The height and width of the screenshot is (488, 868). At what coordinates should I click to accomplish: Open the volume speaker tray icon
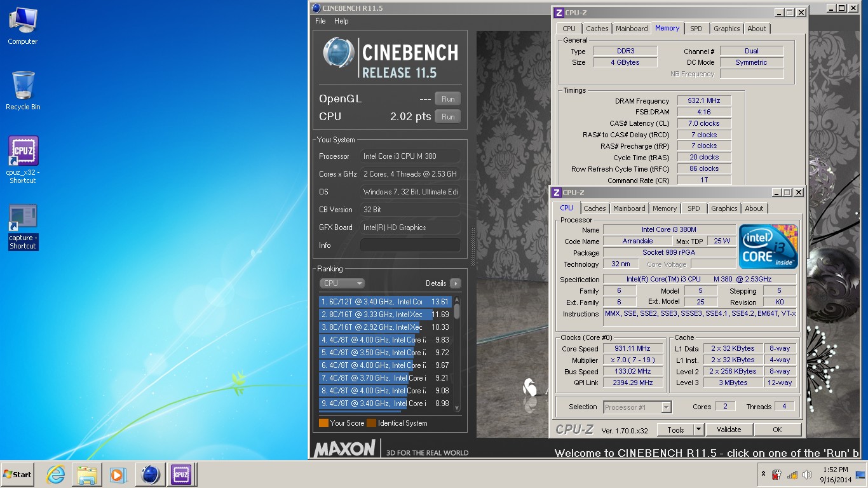click(x=807, y=475)
